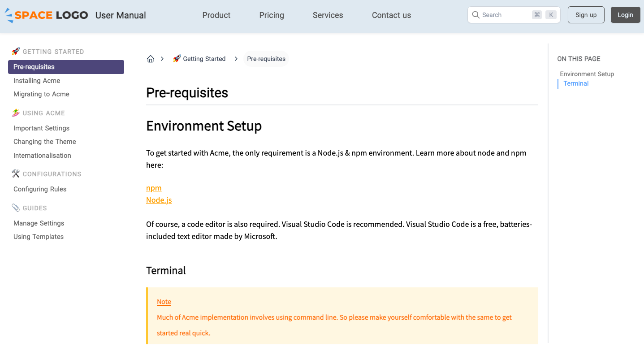Select Pre-requisites in the sidebar
644x360 pixels.
click(34, 66)
